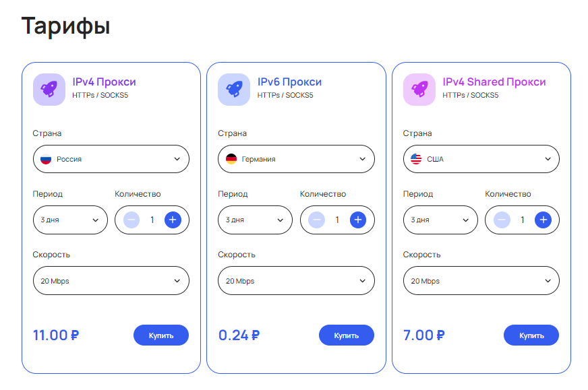Click the IPv4 Shared Прокси rocket icon
The height and width of the screenshot is (390, 588).
[419, 90]
